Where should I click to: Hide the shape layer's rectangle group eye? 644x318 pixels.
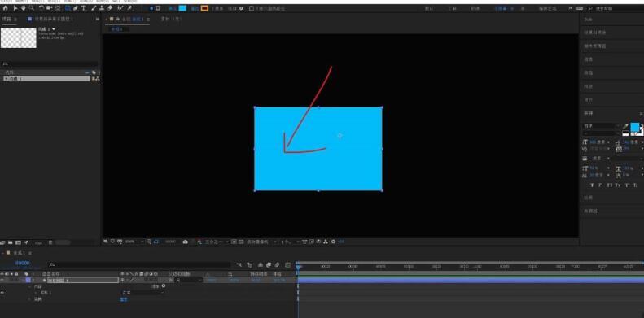2,293
